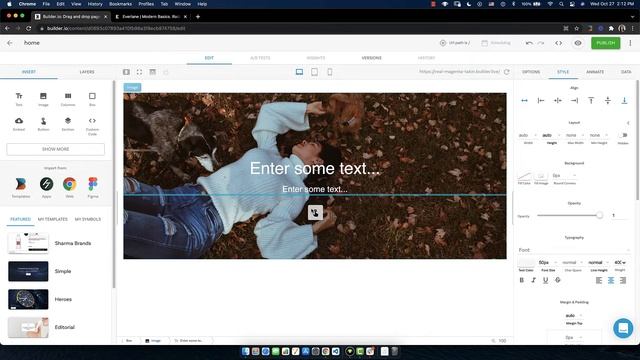The image size is (640, 360).
Task: Open the Font Size dropdown
Action: pos(548,262)
